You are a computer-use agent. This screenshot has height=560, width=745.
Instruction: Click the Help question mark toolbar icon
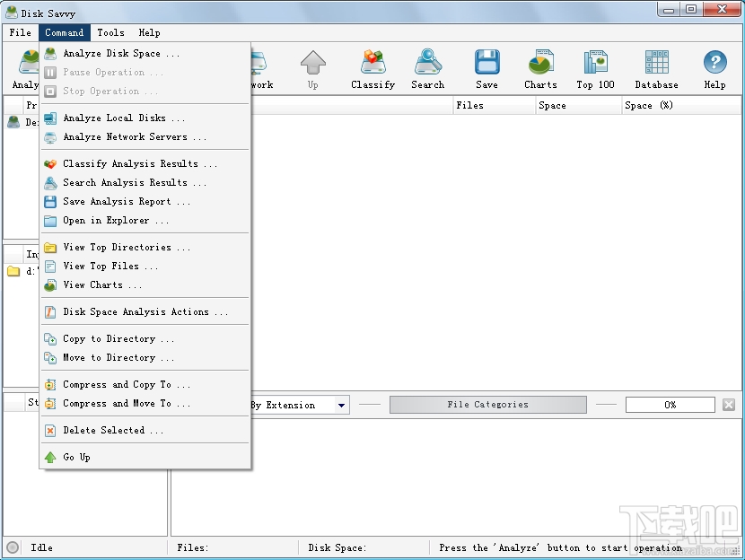(x=714, y=63)
